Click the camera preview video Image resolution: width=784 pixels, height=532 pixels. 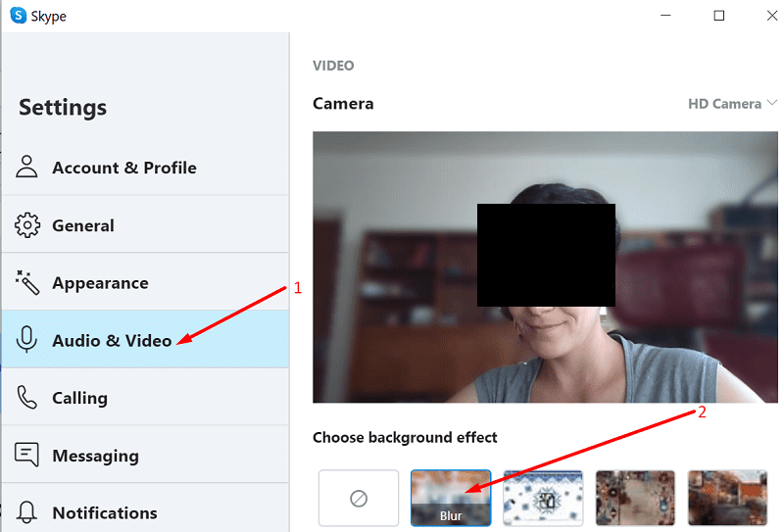545,267
